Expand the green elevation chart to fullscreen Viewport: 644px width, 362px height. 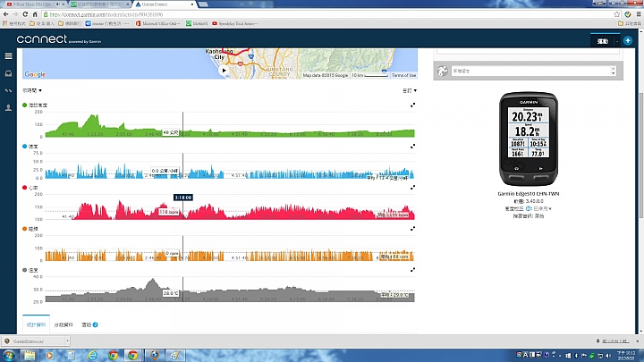pyautogui.click(x=412, y=105)
